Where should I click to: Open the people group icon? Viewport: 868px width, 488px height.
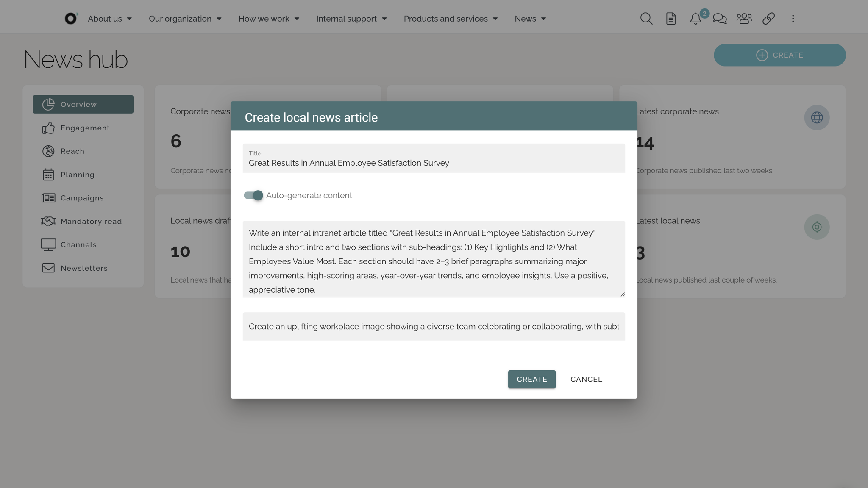pyautogui.click(x=744, y=19)
